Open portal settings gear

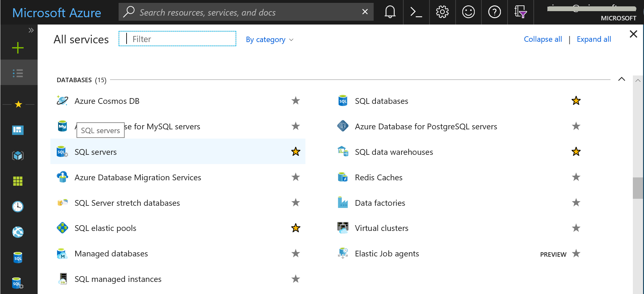pyautogui.click(x=442, y=12)
